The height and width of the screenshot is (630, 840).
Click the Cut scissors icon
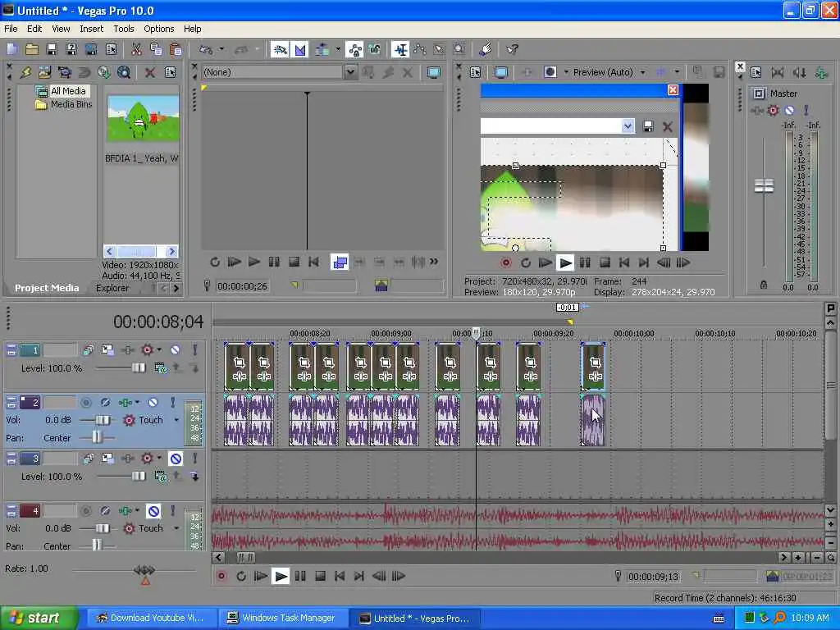[x=136, y=50]
